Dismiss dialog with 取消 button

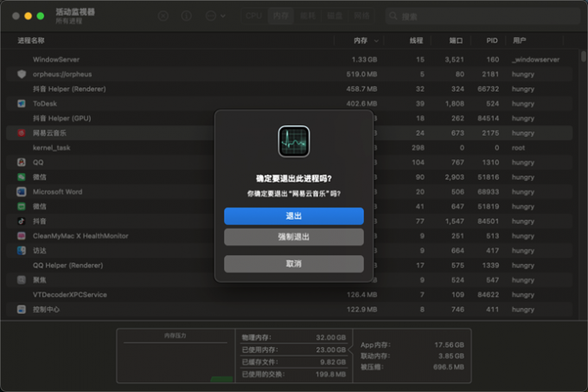pos(294,264)
